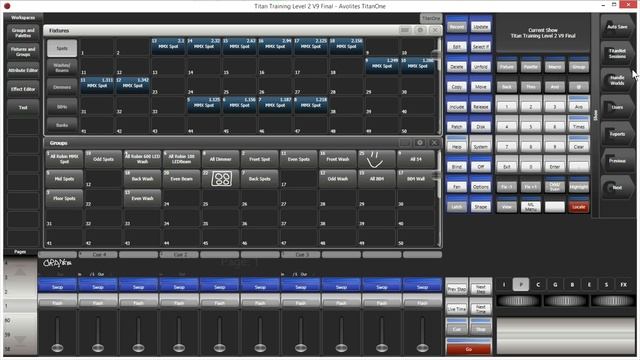Click the Previous softkey F

click(x=616, y=161)
